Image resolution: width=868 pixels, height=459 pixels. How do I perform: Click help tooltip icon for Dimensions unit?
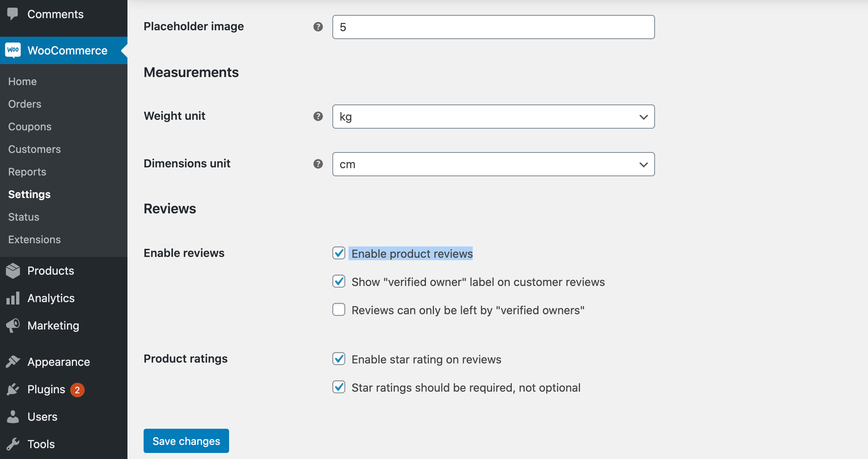click(x=318, y=164)
